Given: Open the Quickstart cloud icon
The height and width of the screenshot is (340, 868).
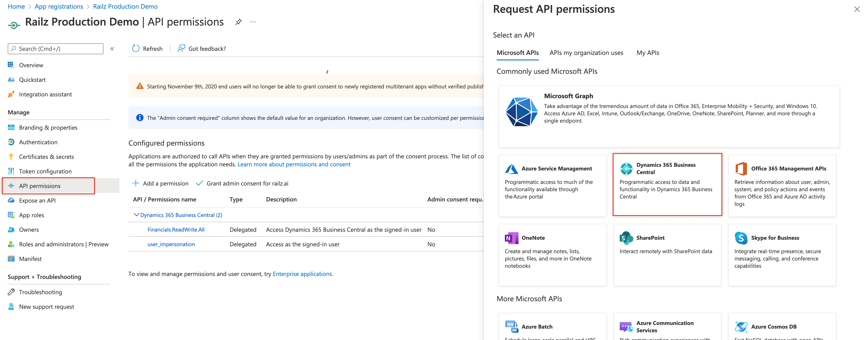Looking at the screenshot, I should (x=11, y=80).
